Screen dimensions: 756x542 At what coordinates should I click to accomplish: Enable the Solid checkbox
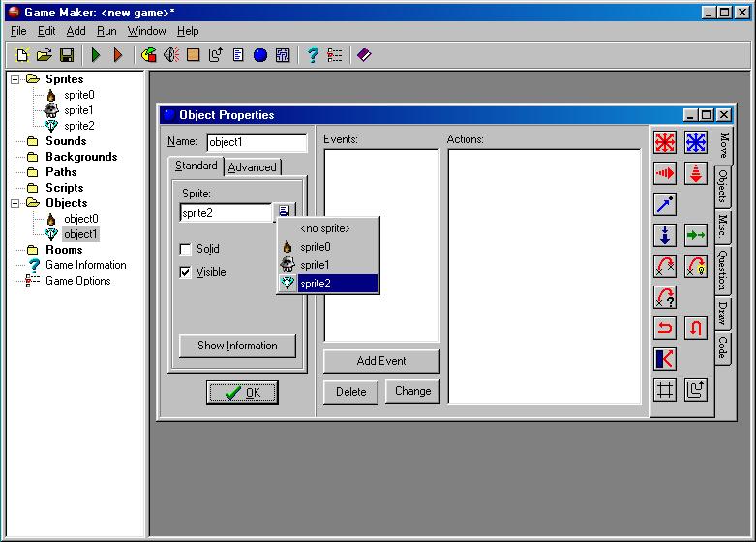(186, 249)
